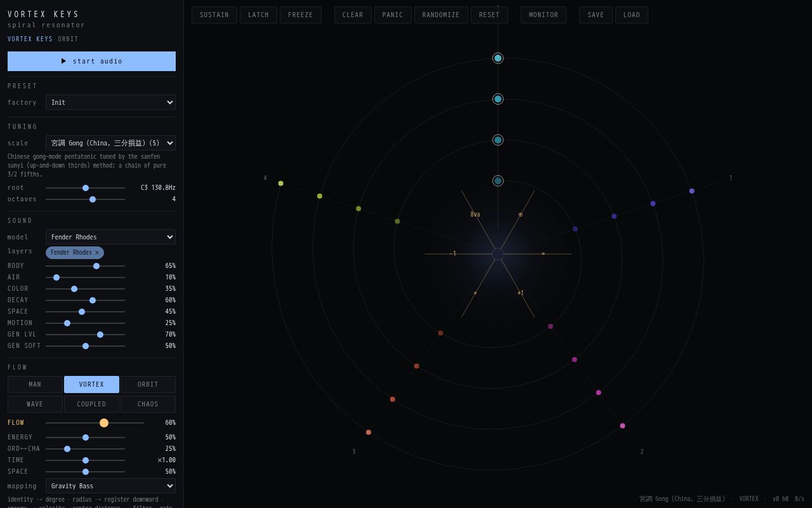Trigger the outermost purple note on spoke 1

coord(691,191)
